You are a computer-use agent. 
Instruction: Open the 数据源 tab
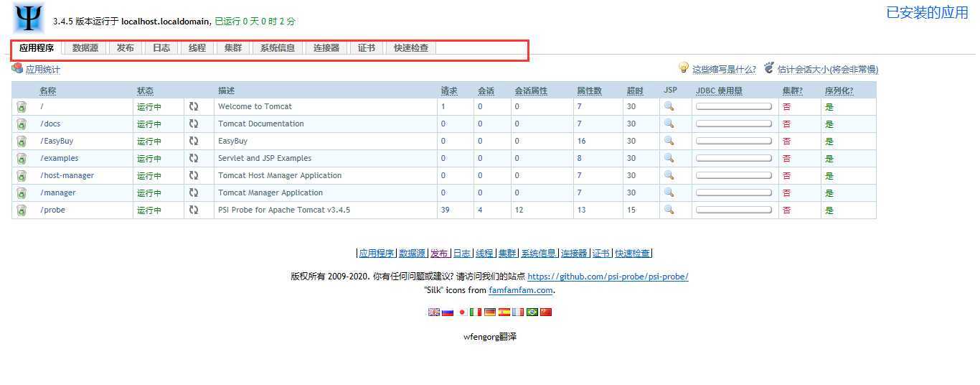85,48
